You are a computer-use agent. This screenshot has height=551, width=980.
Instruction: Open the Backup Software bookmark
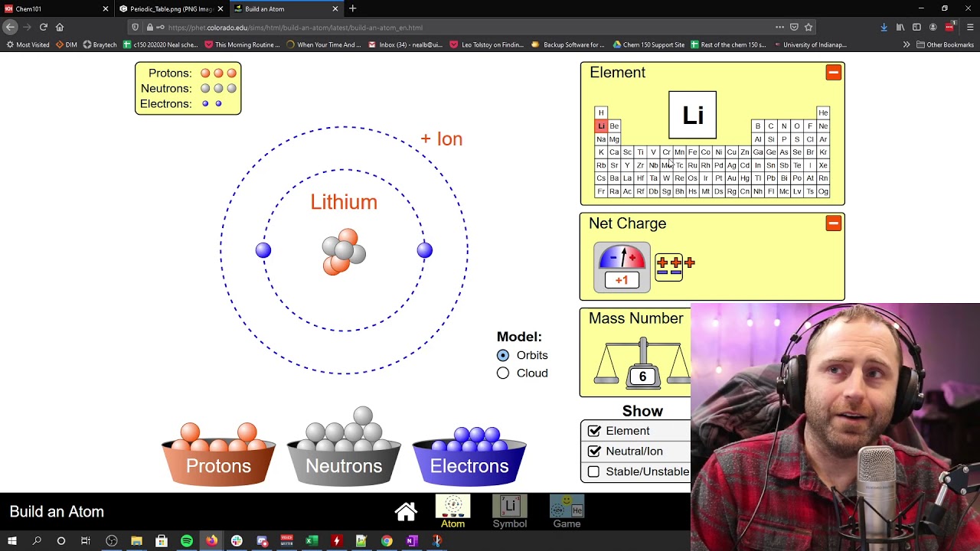tap(567, 44)
